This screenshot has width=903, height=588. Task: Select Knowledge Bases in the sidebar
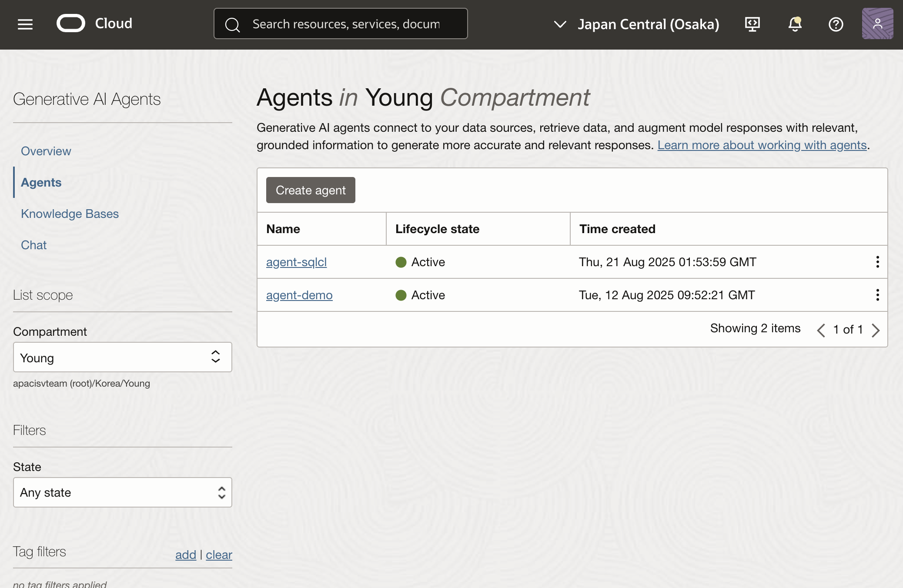[70, 214]
